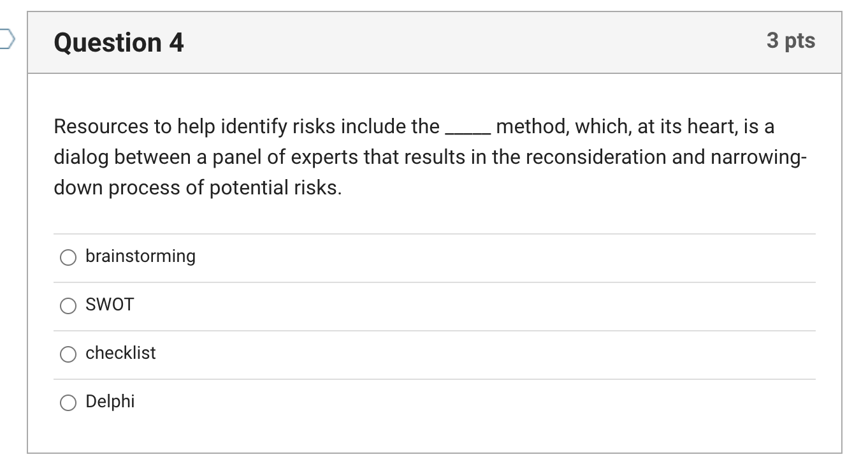868x464 pixels.
Task: Click the blank fill-in line in the question
Action: (x=467, y=132)
